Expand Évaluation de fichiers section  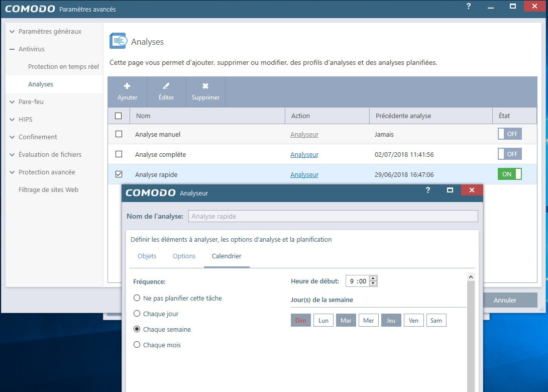(x=12, y=155)
